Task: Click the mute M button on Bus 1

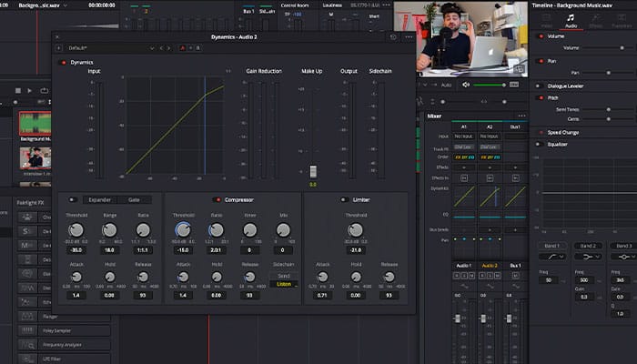Action: coord(515,276)
